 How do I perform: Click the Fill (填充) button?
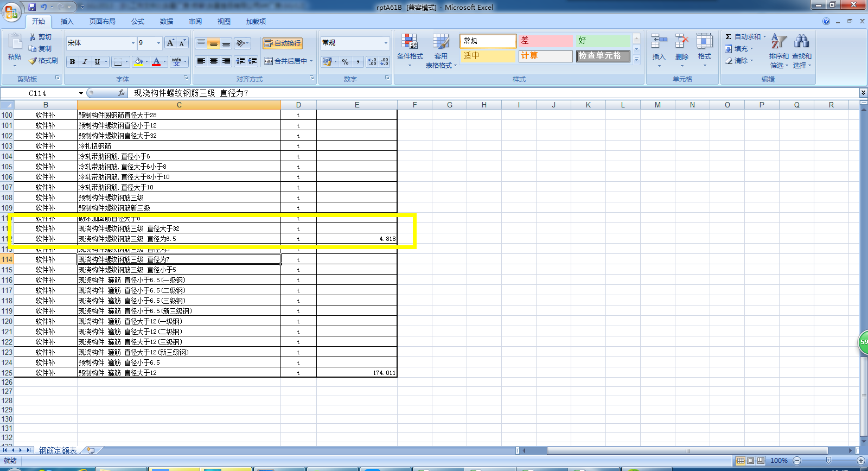(739, 49)
